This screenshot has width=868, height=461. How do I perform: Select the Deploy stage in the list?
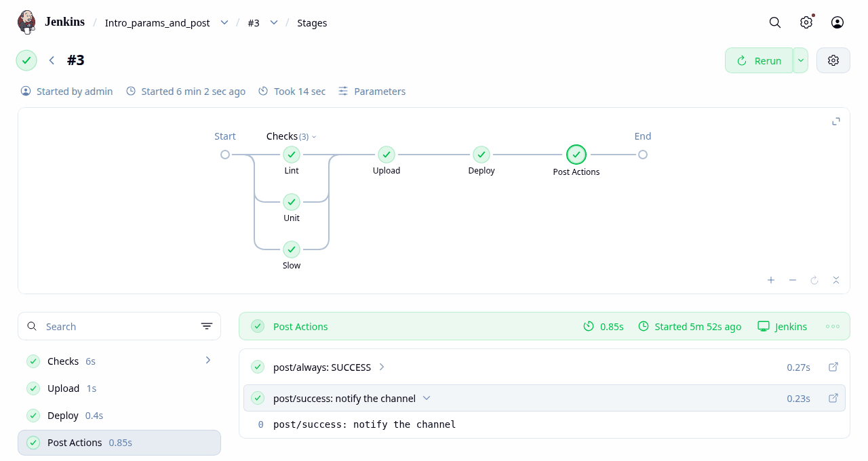pos(119,416)
